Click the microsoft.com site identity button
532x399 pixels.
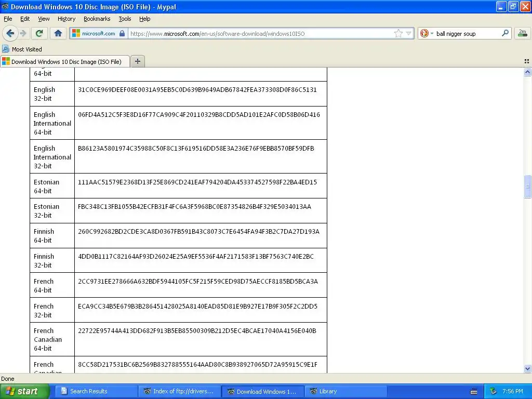(98, 33)
